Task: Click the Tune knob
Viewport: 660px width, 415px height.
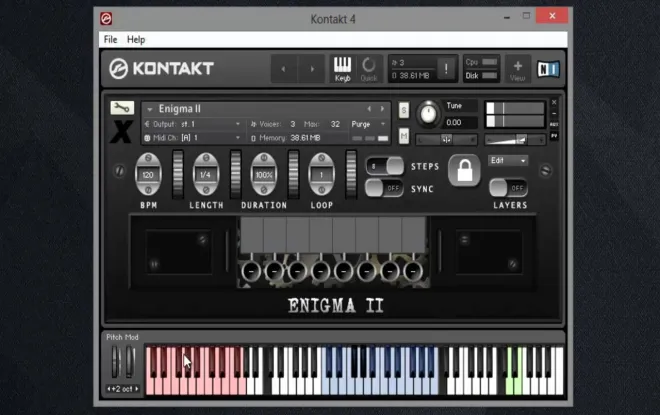Action: coord(428,114)
